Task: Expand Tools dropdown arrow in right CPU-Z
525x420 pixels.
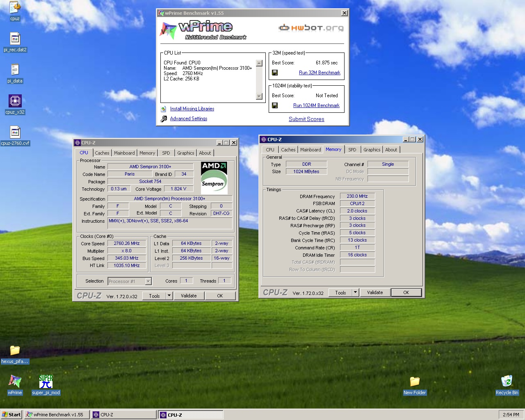Action: click(x=356, y=292)
